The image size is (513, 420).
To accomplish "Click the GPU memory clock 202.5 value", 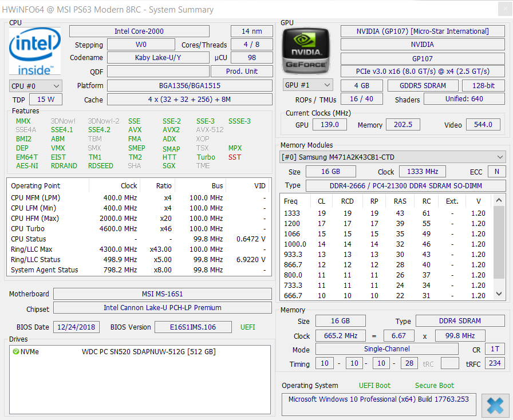I will pyautogui.click(x=402, y=125).
